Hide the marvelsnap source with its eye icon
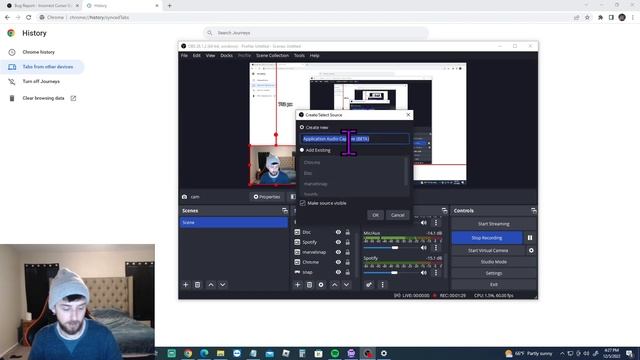 pyautogui.click(x=338, y=252)
